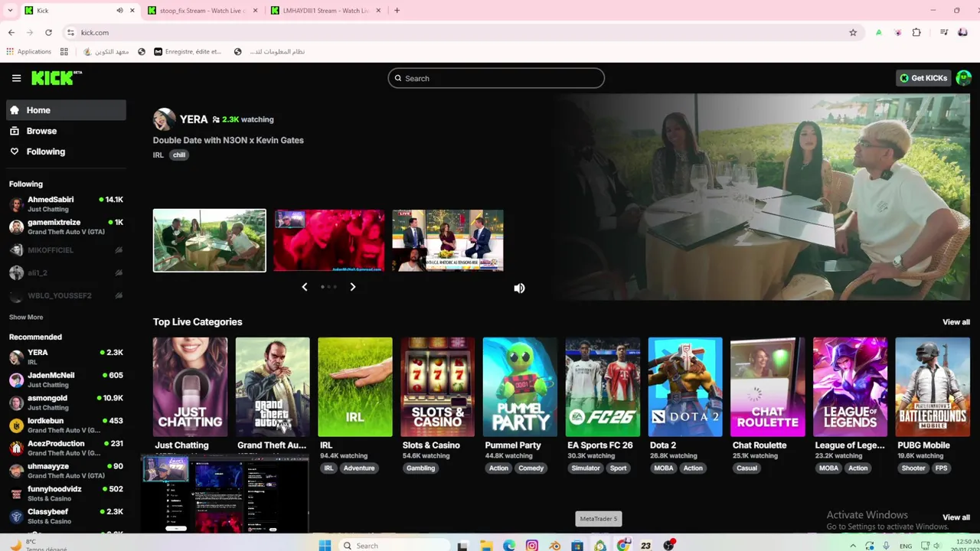The image size is (980, 551).
Task: Click the Gambling tag under Slots & Casino
Action: tap(420, 468)
